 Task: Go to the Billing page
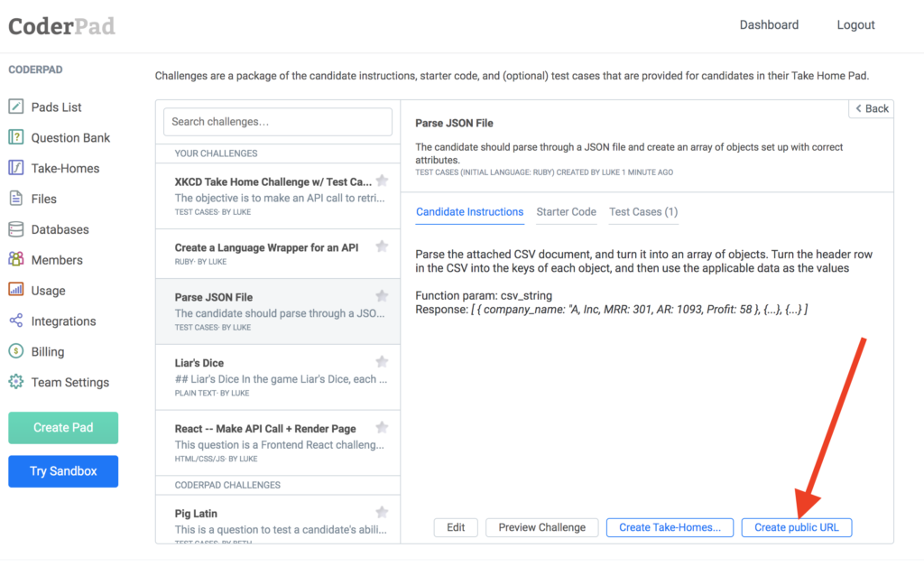tap(48, 352)
